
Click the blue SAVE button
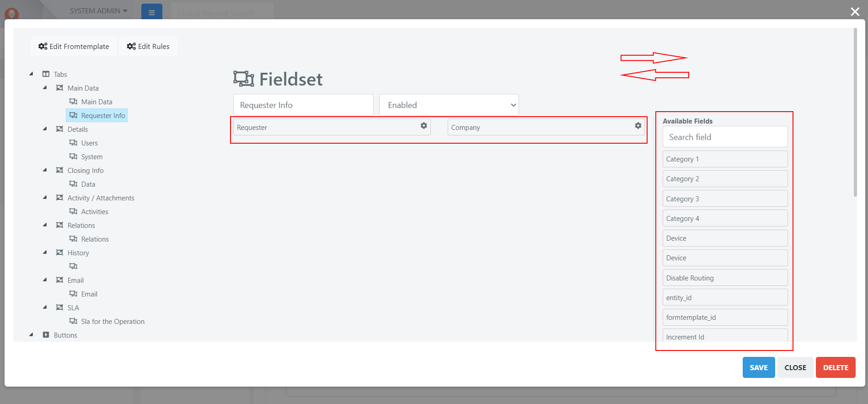click(x=759, y=367)
